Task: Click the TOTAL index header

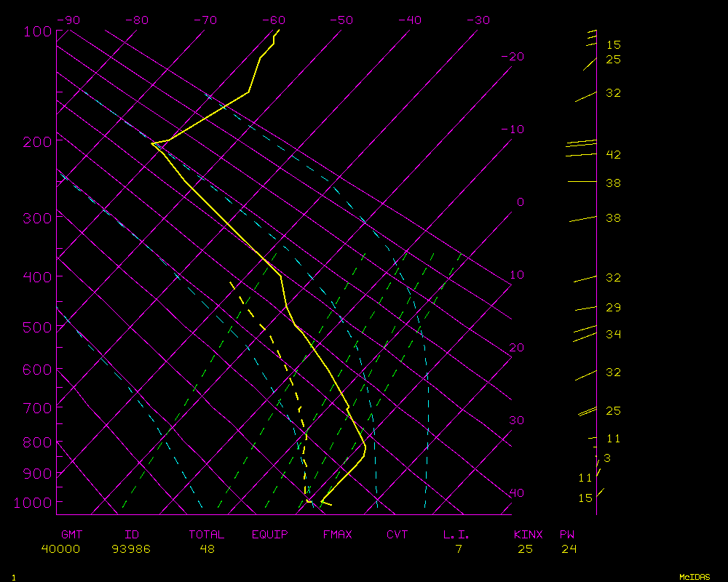Action: point(207,535)
